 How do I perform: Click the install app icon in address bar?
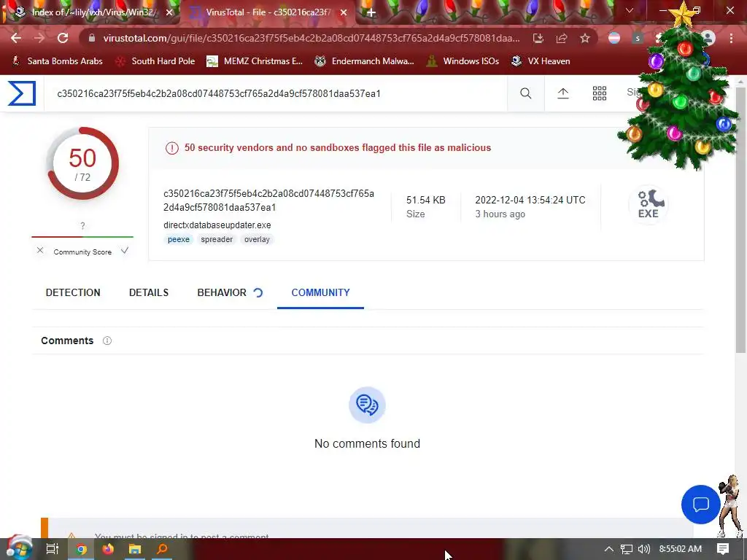coord(538,38)
